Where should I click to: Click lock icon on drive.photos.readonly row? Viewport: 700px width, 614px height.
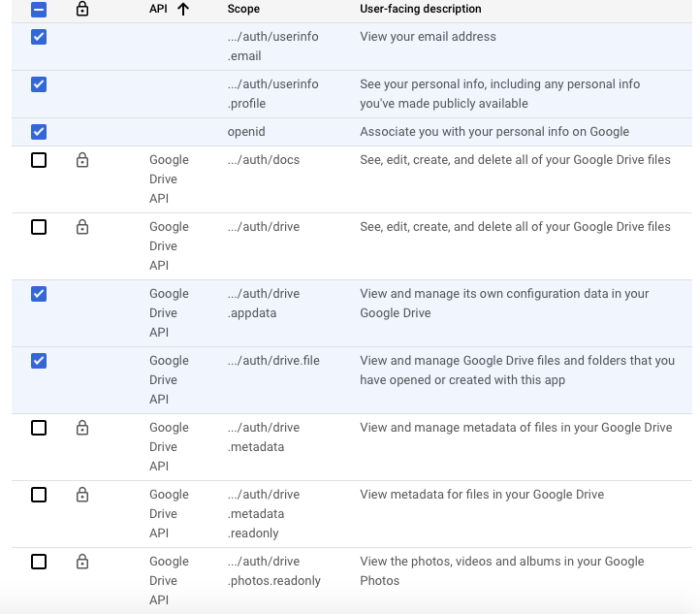pyautogui.click(x=82, y=562)
